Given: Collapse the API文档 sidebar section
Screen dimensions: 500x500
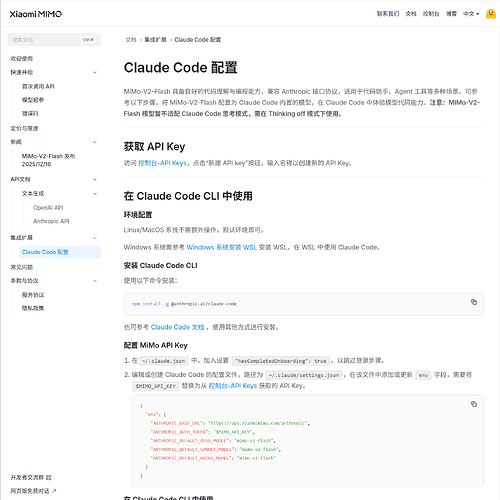Looking at the screenshot, I should [95, 179].
